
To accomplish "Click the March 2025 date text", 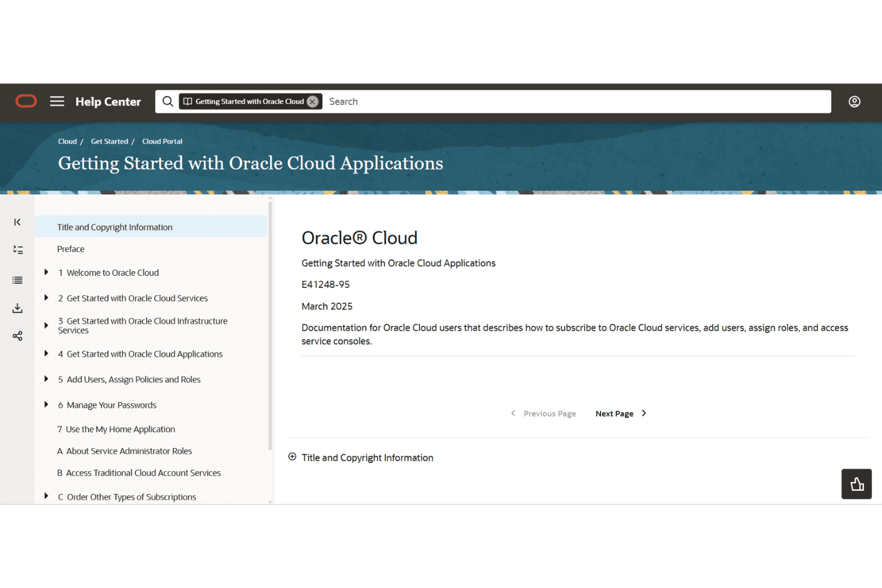I will tap(327, 306).
